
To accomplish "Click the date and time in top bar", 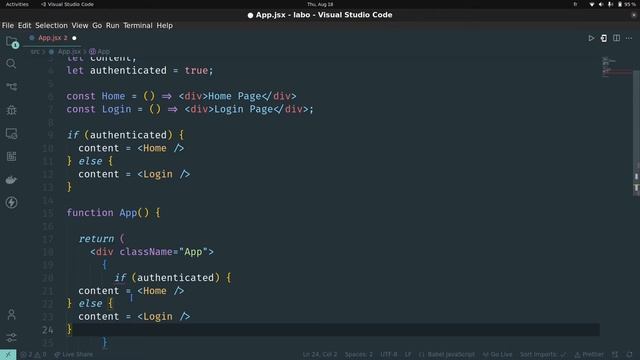I will [320, 4].
